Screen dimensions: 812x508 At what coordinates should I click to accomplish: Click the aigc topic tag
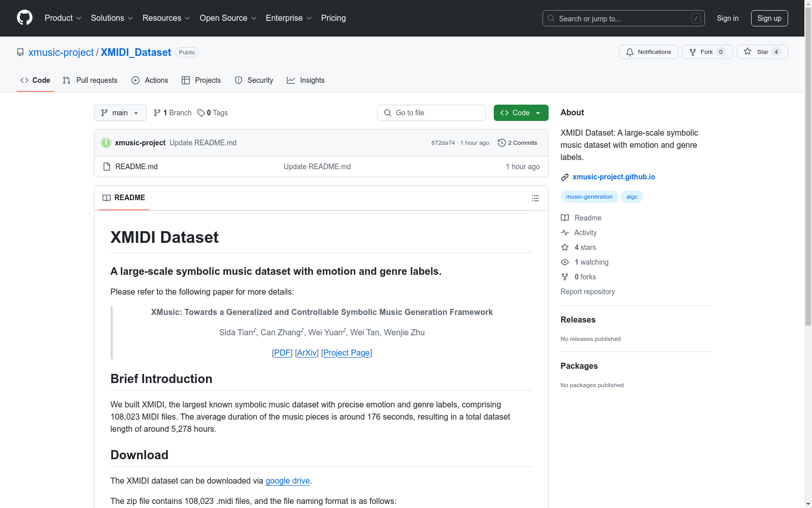[632, 197]
